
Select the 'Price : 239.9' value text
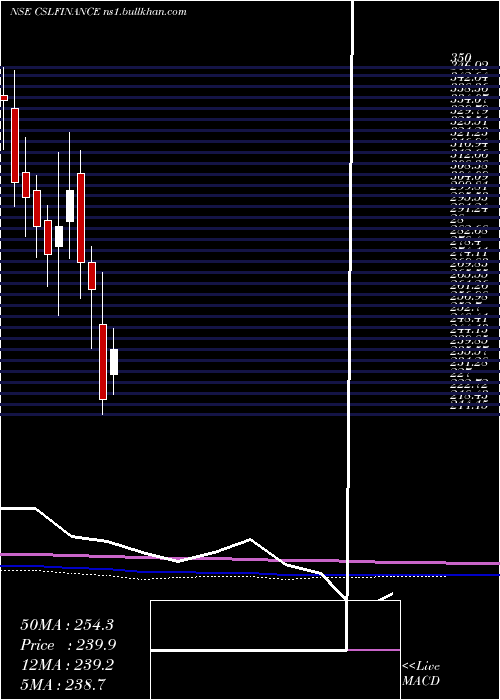(x=68, y=645)
